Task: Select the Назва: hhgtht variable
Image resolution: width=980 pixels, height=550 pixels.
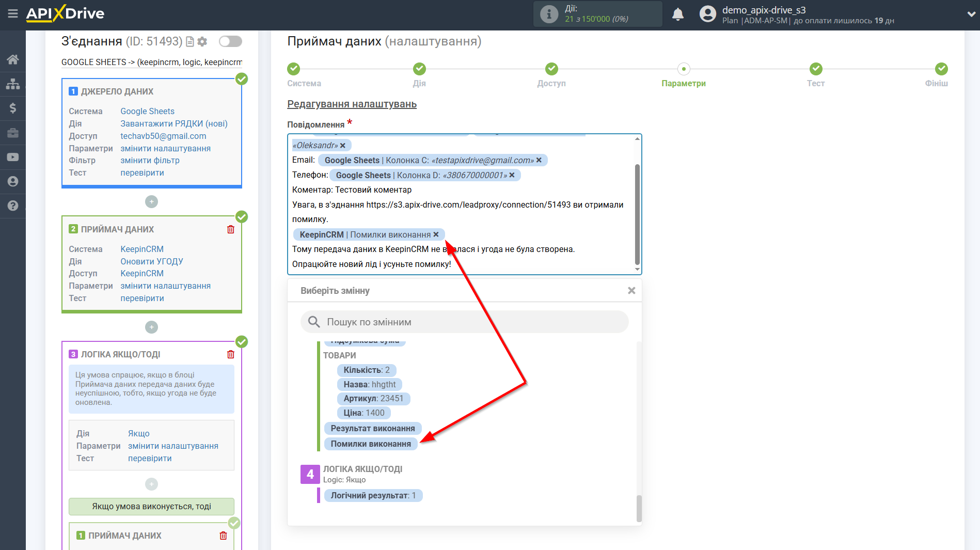Action: [370, 384]
